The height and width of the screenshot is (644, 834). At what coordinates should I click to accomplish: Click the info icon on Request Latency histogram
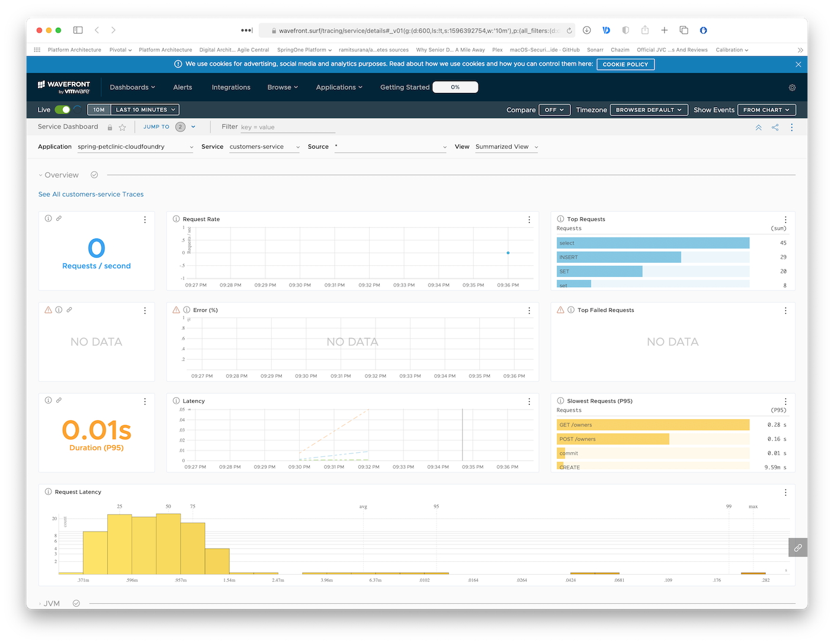coord(48,491)
